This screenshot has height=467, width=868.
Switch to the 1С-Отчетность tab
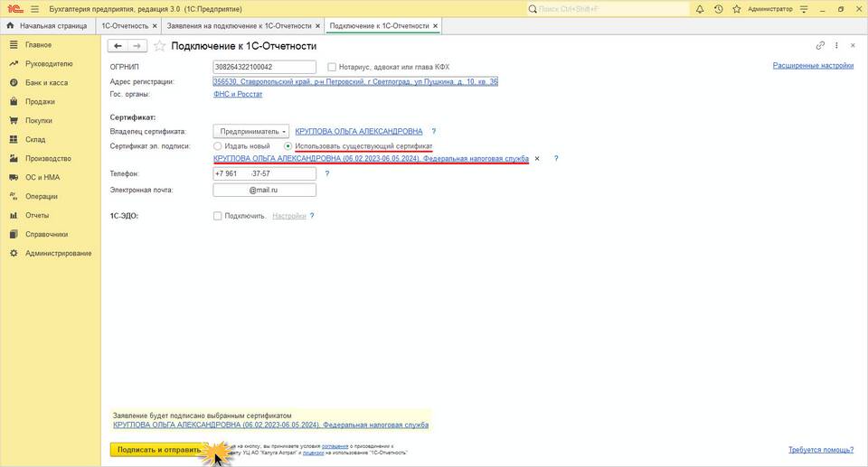click(x=124, y=26)
